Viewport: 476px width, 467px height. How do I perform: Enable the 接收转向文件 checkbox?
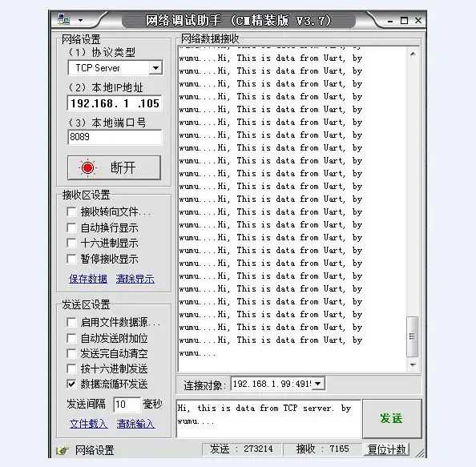71,211
